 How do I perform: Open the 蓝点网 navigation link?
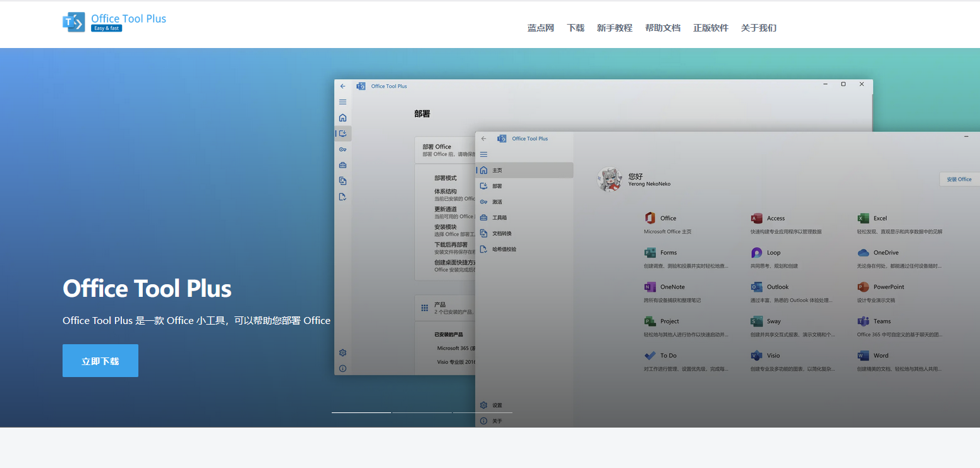541,28
